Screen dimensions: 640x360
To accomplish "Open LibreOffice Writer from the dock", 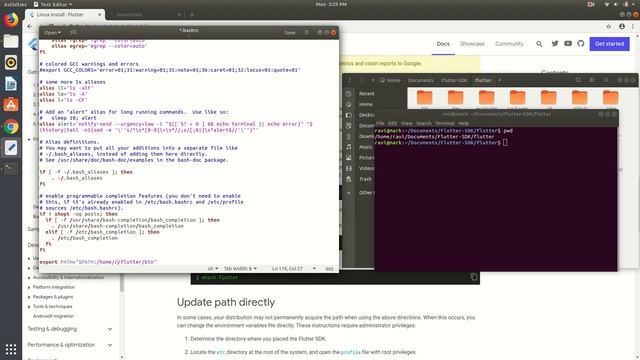I will tap(11, 84).
